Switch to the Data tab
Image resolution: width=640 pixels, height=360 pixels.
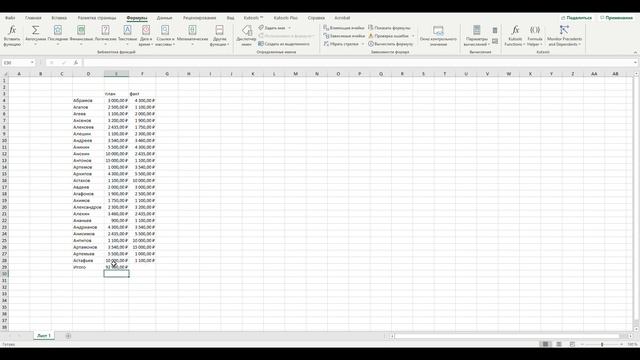[x=164, y=18]
